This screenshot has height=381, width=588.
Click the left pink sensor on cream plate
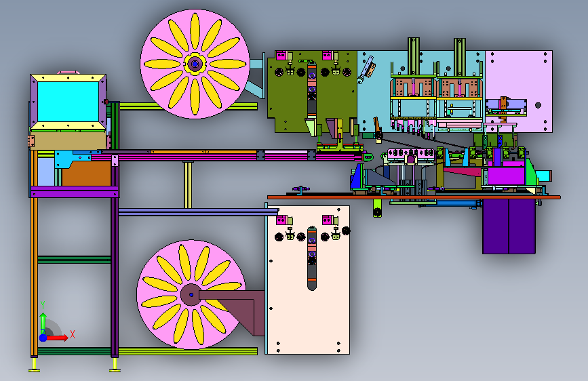point(281,220)
